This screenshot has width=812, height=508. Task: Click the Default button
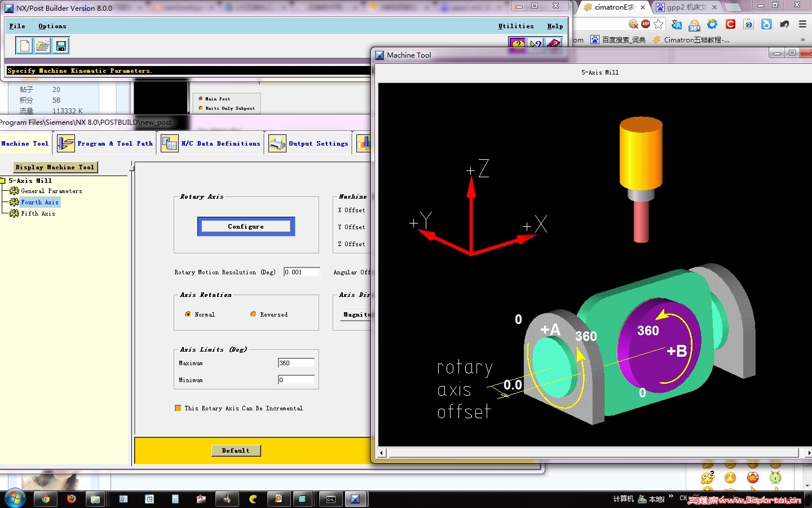[x=236, y=450]
